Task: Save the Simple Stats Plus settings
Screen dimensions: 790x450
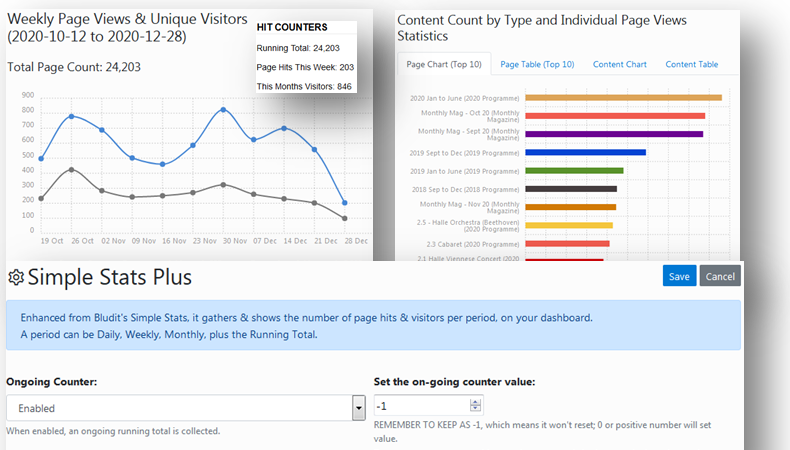Action: coord(679,276)
